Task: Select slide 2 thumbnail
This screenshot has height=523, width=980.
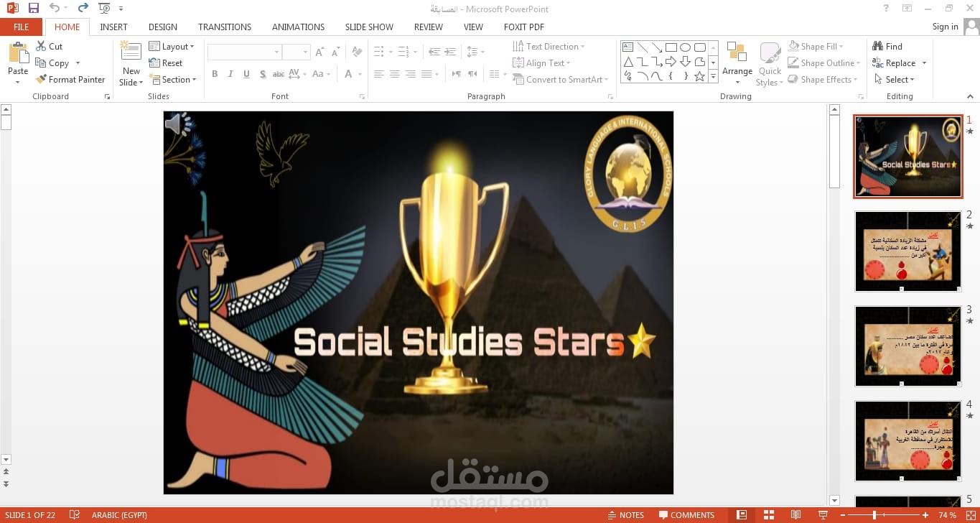Action: [x=907, y=251]
